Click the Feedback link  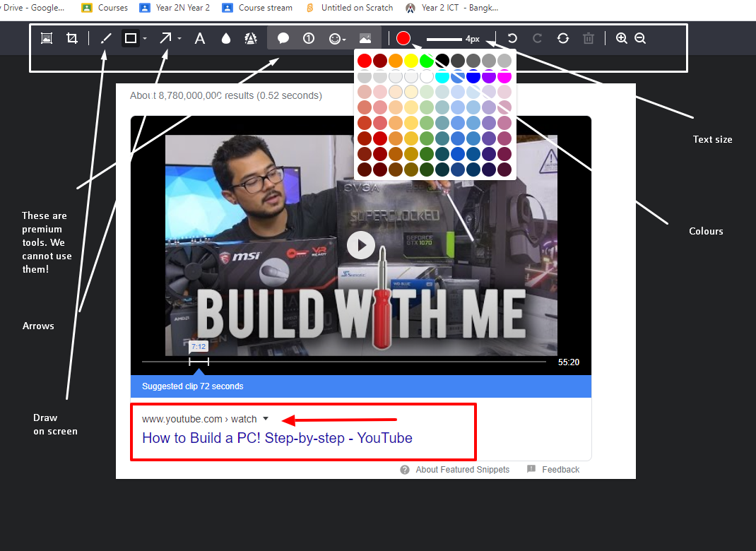tap(560, 470)
